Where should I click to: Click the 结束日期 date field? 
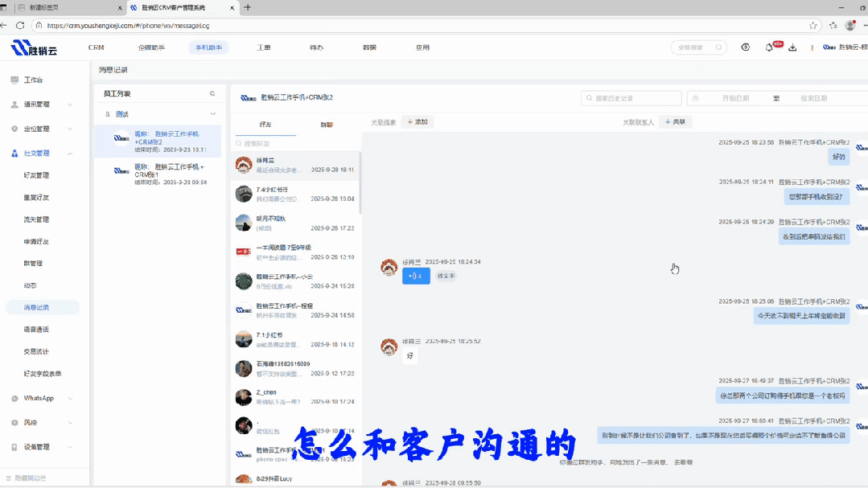(814, 99)
